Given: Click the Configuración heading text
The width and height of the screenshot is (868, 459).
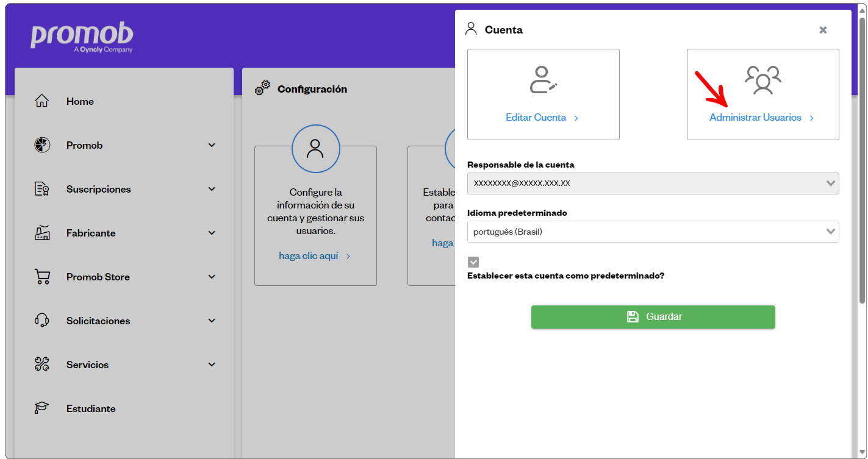Looking at the screenshot, I should [312, 89].
